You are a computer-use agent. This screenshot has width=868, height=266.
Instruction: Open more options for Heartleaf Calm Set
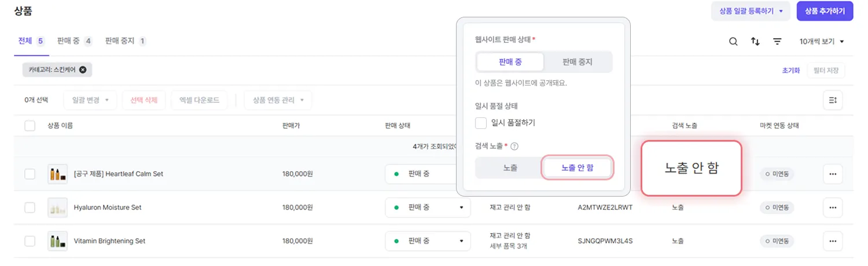click(832, 173)
